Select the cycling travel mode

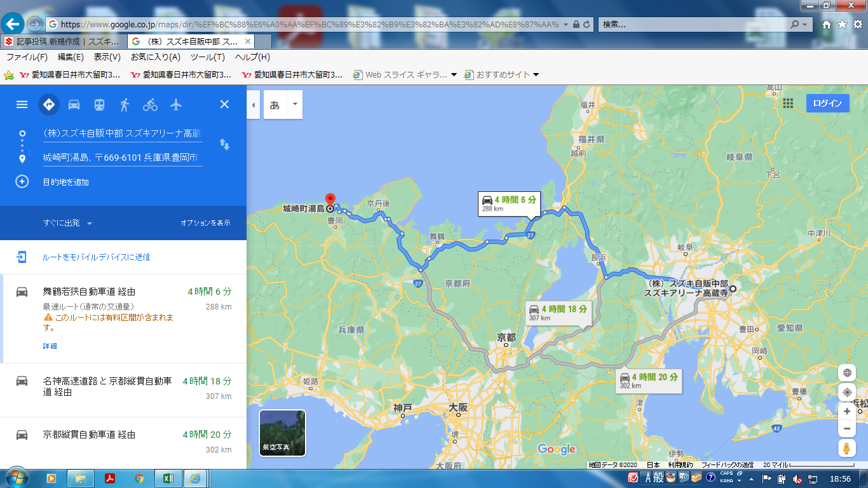tap(150, 104)
